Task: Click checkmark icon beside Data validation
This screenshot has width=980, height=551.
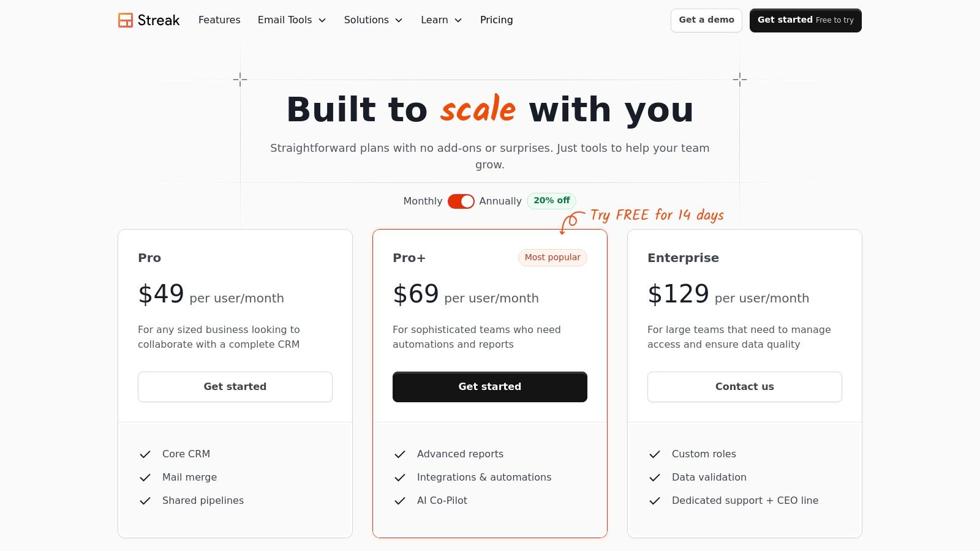Action: point(655,478)
